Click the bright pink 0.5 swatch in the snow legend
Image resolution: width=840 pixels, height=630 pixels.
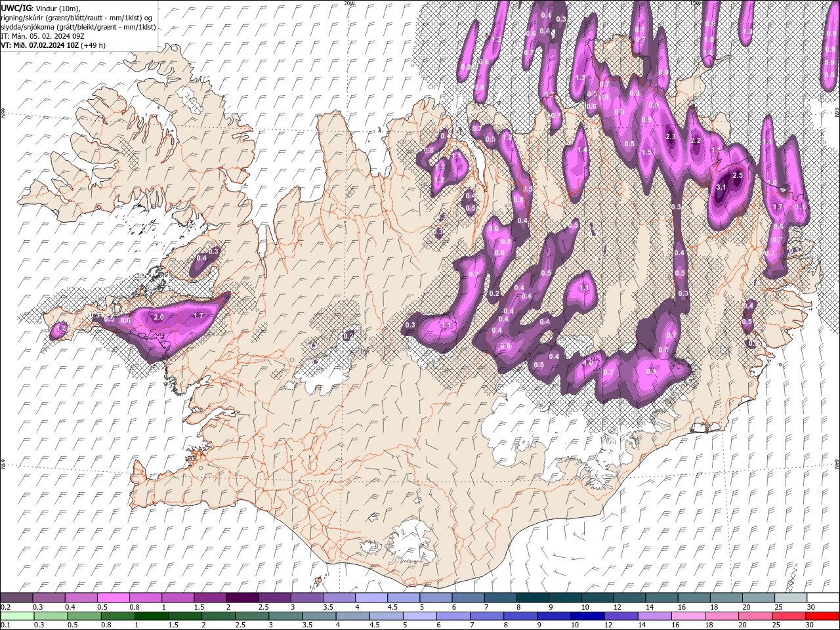(x=114, y=598)
